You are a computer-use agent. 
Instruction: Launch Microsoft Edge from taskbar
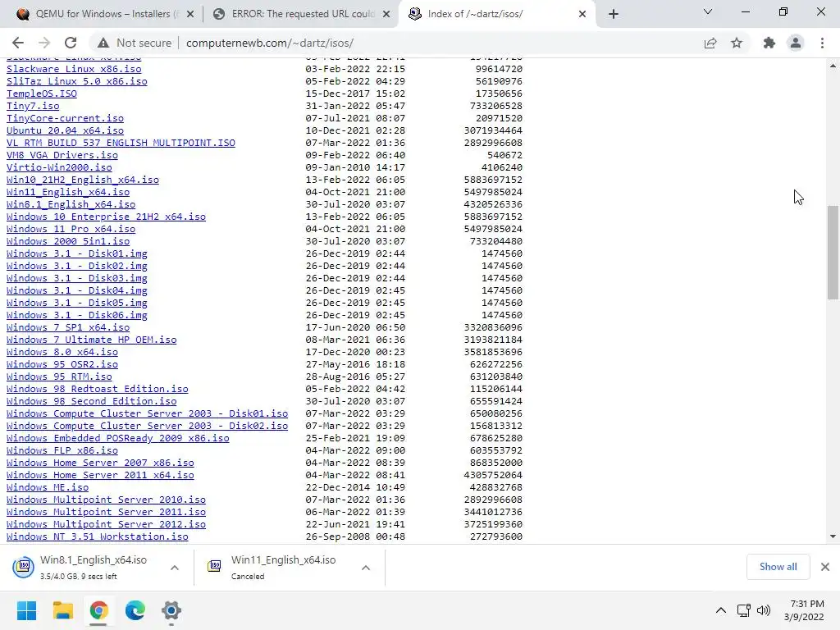click(135, 610)
